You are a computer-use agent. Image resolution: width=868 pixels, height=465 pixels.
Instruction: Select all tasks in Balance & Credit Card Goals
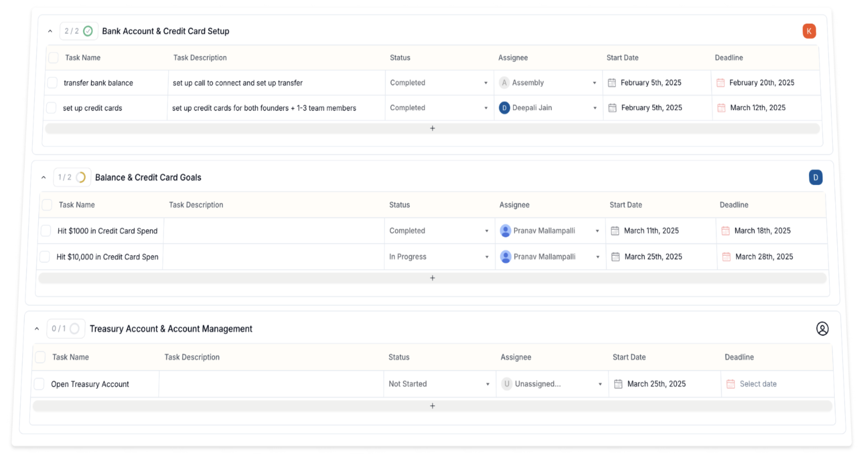(x=47, y=205)
